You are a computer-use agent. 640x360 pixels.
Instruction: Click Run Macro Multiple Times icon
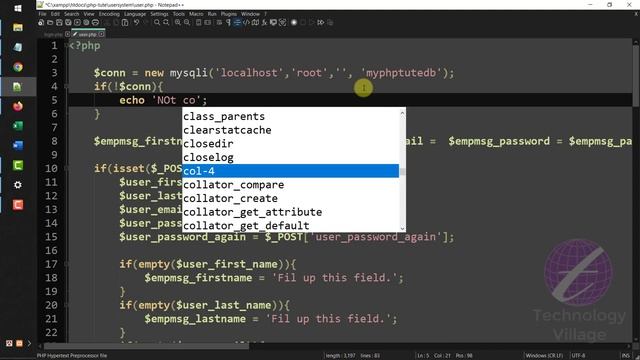320,22
